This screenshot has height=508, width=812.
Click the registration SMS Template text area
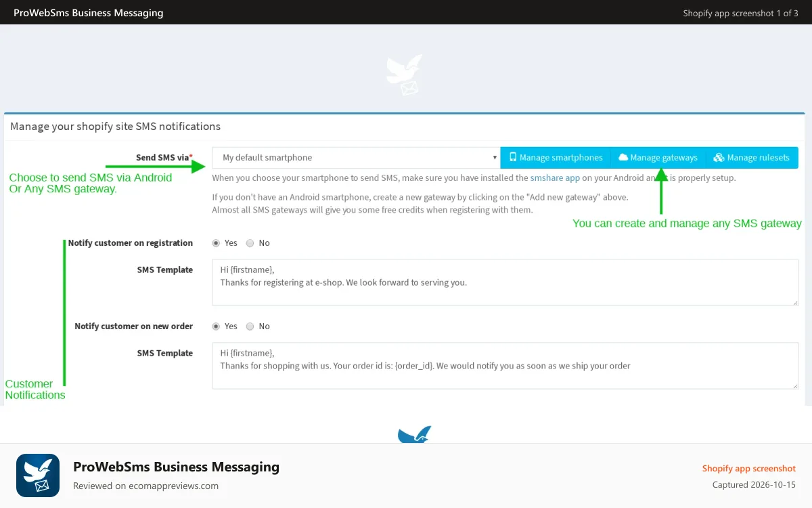[505, 282]
